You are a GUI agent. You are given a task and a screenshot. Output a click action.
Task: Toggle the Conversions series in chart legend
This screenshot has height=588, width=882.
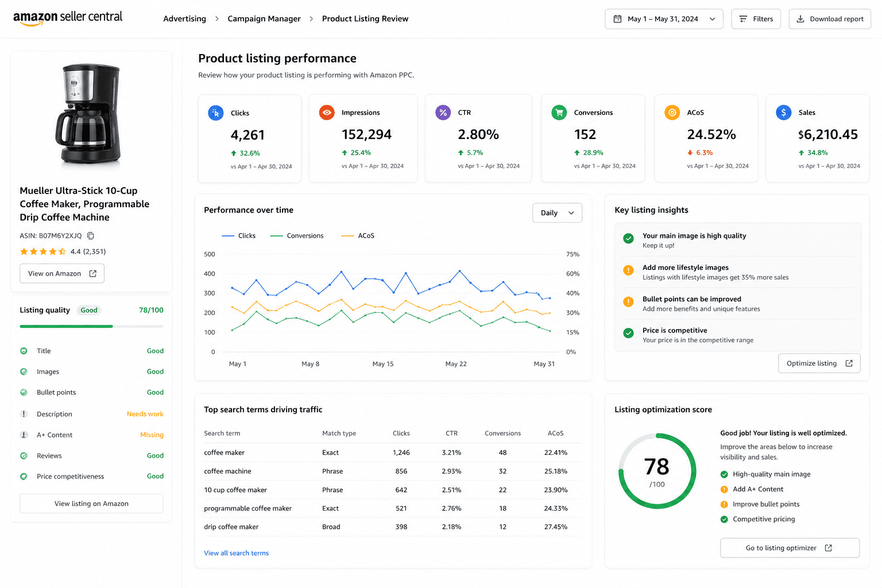[x=297, y=236]
